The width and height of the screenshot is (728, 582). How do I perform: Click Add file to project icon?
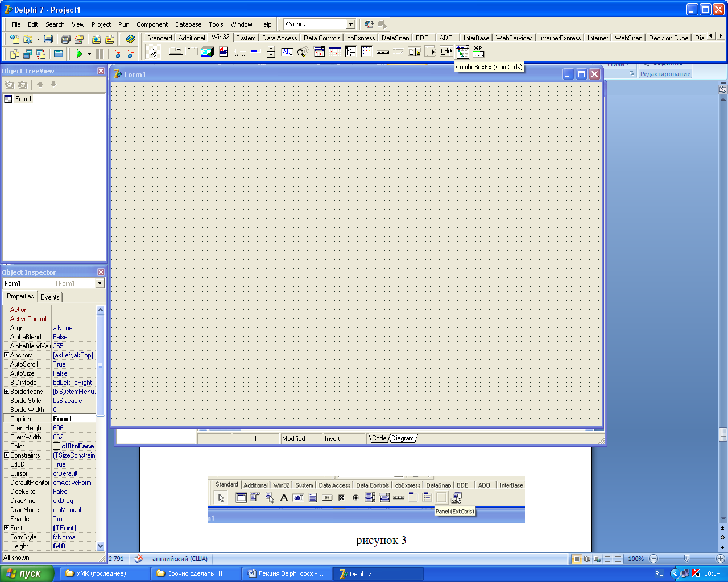pos(96,39)
